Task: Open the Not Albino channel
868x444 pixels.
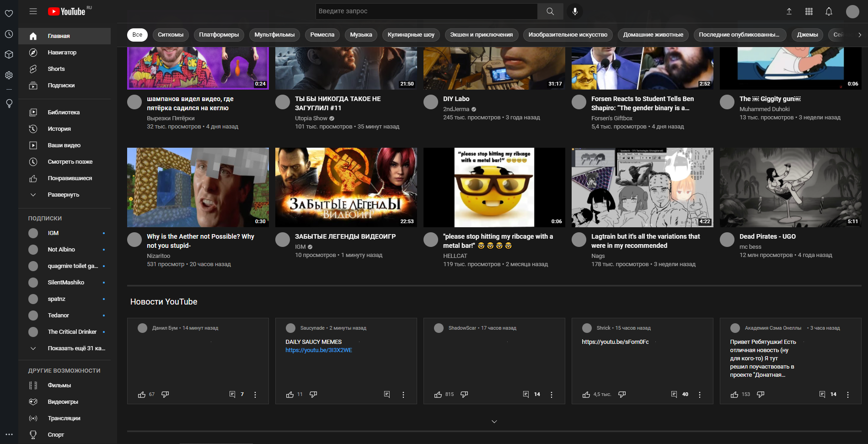Action: [64, 250]
